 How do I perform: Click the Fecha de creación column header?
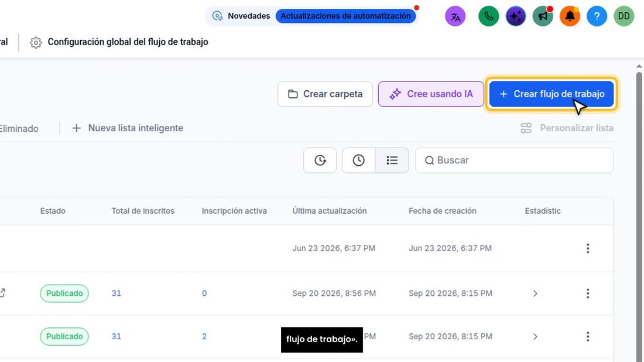click(443, 211)
